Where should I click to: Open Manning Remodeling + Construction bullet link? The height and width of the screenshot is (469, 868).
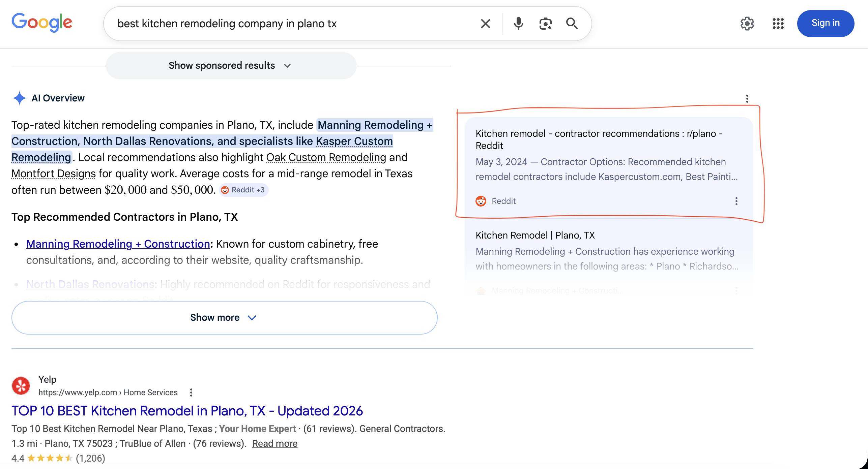(x=118, y=244)
